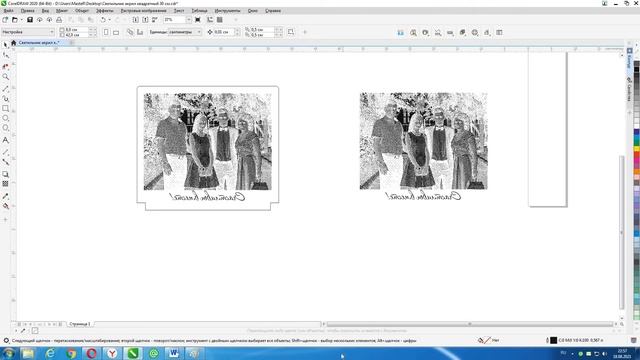Image resolution: width=640 pixels, height=360 pixels.
Task: Click the Export icon
Action: click(145, 20)
